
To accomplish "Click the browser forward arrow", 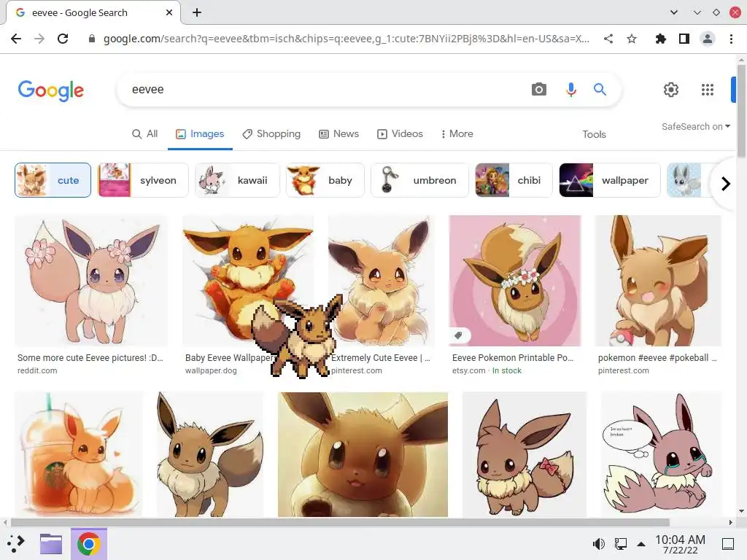I will coord(39,39).
